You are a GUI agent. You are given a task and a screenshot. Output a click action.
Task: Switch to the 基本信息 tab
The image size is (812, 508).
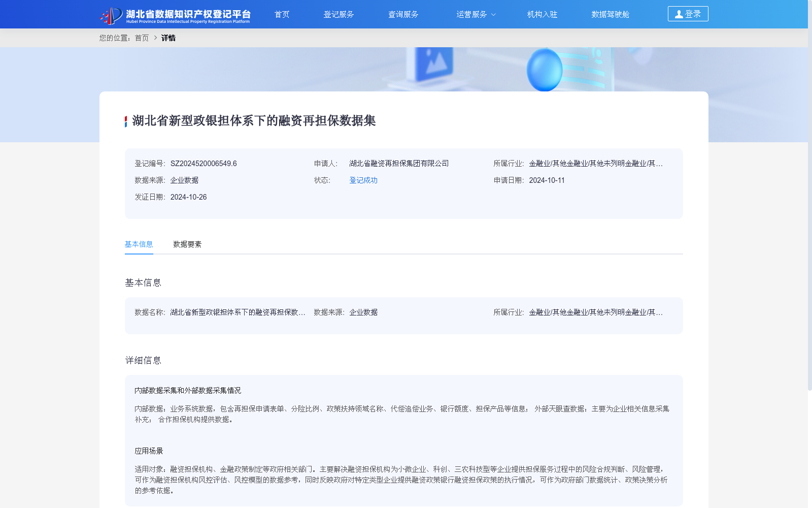(139, 244)
